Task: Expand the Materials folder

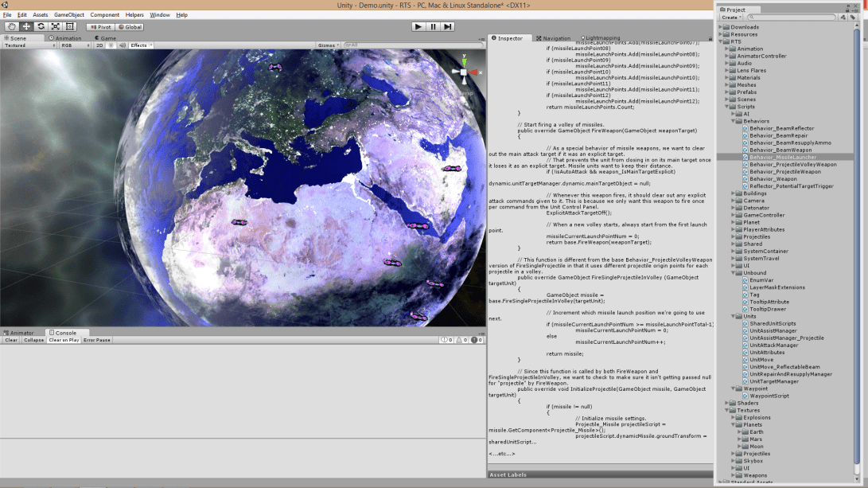Action: 727,78
